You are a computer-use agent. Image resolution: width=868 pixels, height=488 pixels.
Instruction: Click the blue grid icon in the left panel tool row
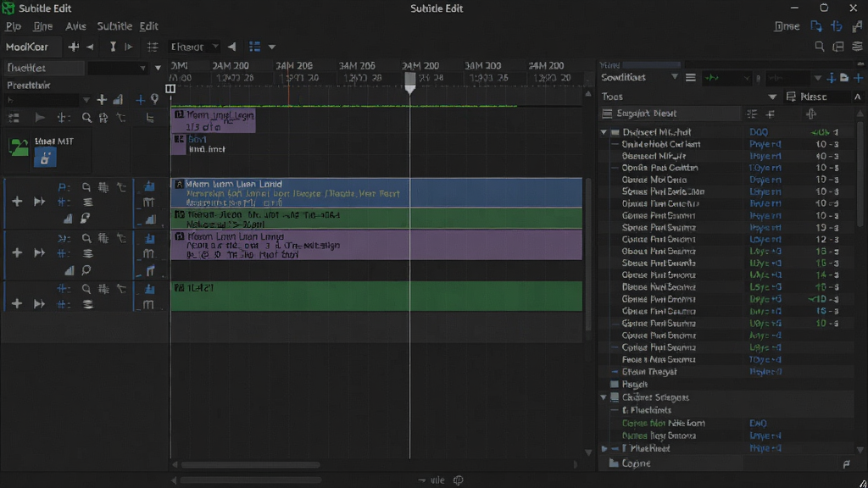click(63, 118)
